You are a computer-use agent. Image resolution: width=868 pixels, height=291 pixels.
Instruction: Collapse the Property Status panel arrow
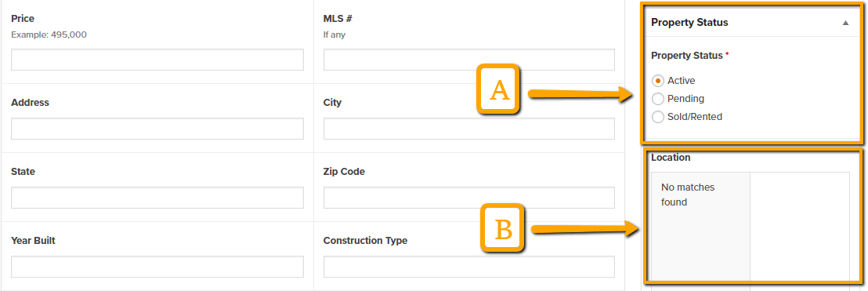click(x=844, y=23)
